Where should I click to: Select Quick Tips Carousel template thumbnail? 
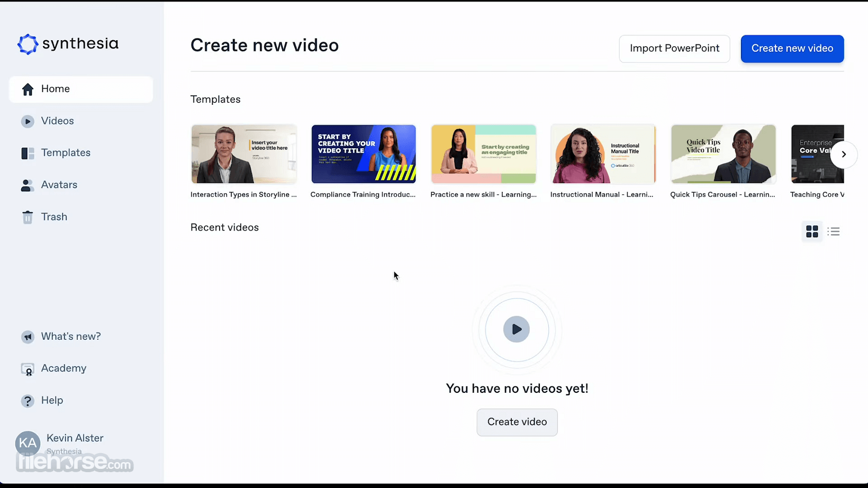pyautogui.click(x=724, y=154)
